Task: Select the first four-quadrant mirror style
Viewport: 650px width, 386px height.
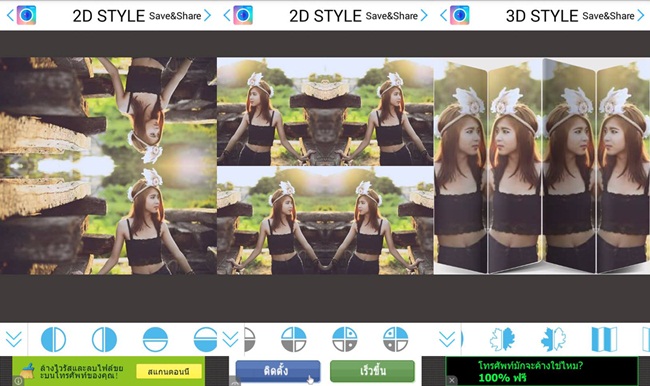Action: 294,339
